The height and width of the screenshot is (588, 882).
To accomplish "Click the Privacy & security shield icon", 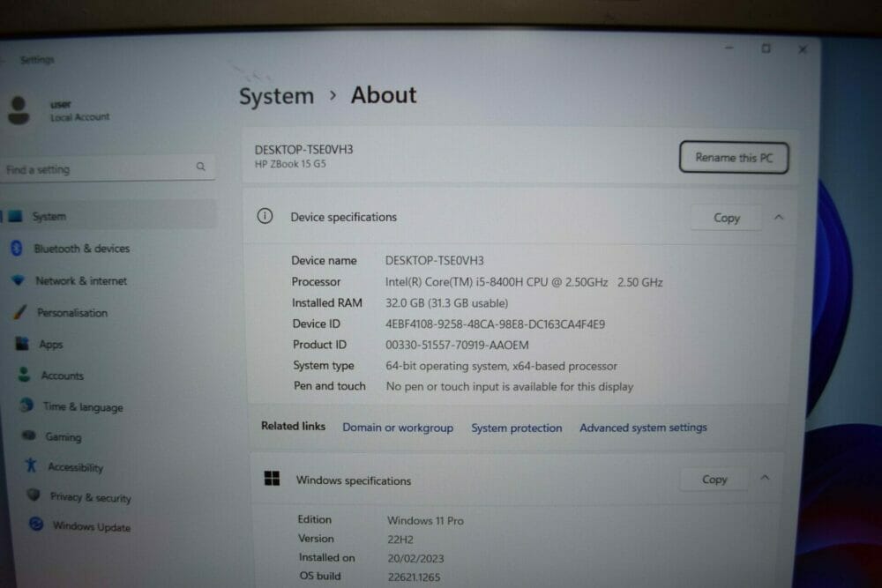I will (34, 495).
